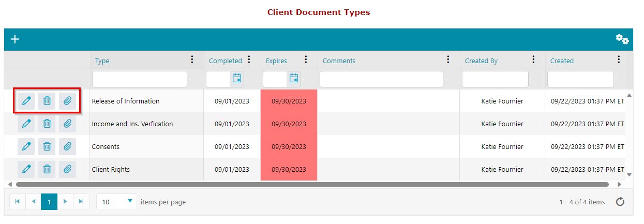Open the grid settings gears icon
Image resolution: width=644 pixels, height=224 pixels.
pyautogui.click(x=622, y=39)
